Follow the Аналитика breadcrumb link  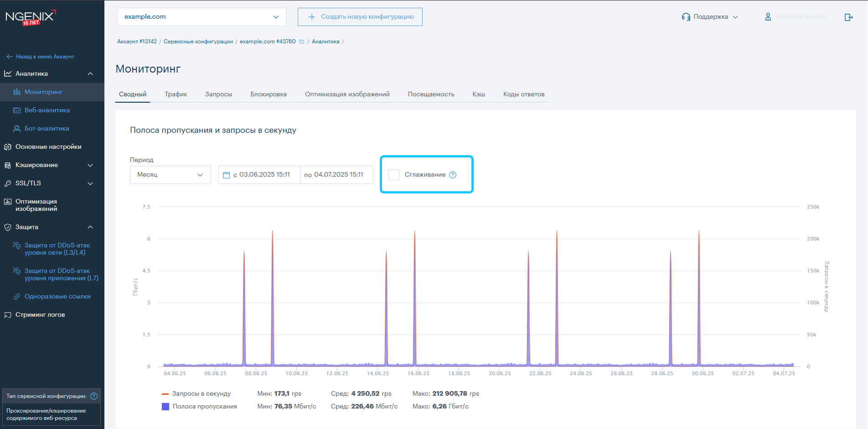[325, 42]
